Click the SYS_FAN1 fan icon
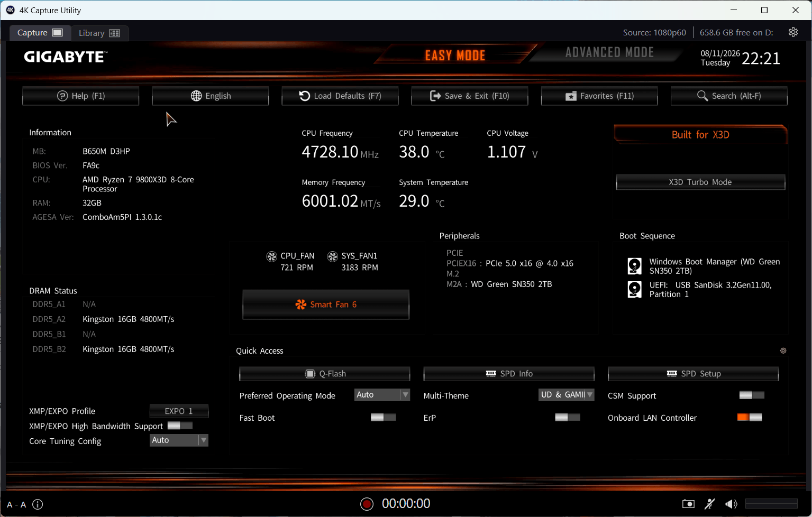Viewport: 812px width, 517px height. [x=333, y=256]
